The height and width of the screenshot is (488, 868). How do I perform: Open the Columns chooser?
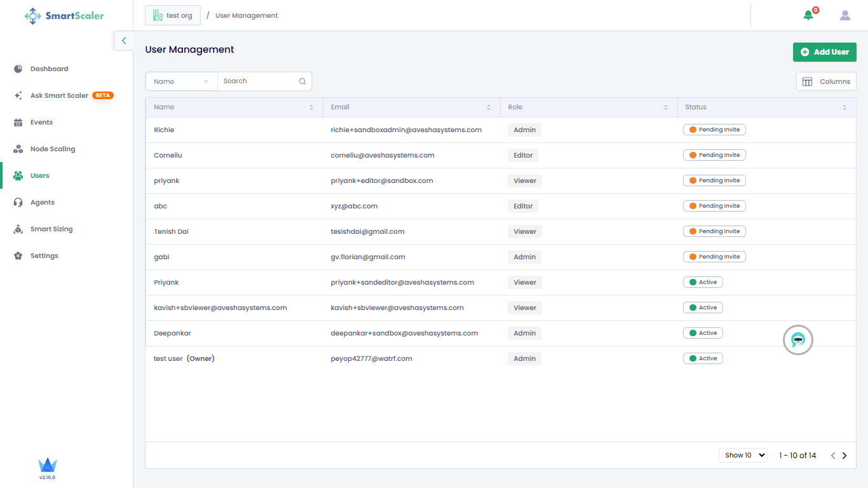click(x=826, y=81)
